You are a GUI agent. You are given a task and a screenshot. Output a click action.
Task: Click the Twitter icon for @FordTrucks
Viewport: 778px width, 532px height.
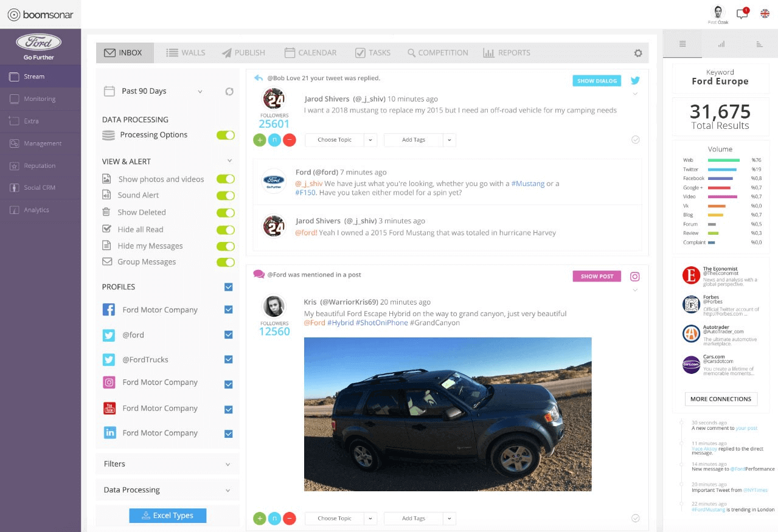(x=109, y=359)
